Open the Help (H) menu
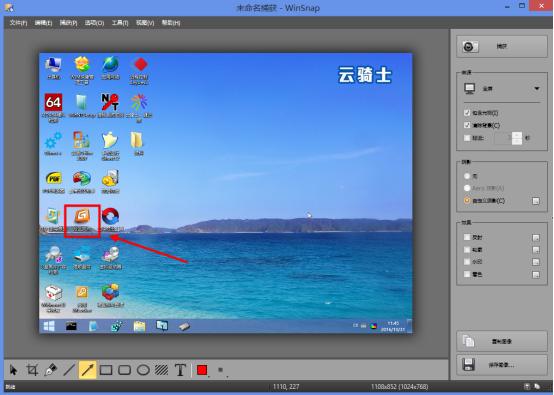 (171, 23)
